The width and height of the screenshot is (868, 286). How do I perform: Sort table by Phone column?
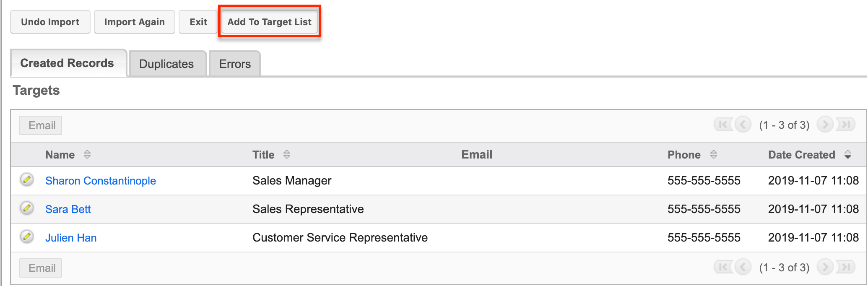click(x=684, y=155)
